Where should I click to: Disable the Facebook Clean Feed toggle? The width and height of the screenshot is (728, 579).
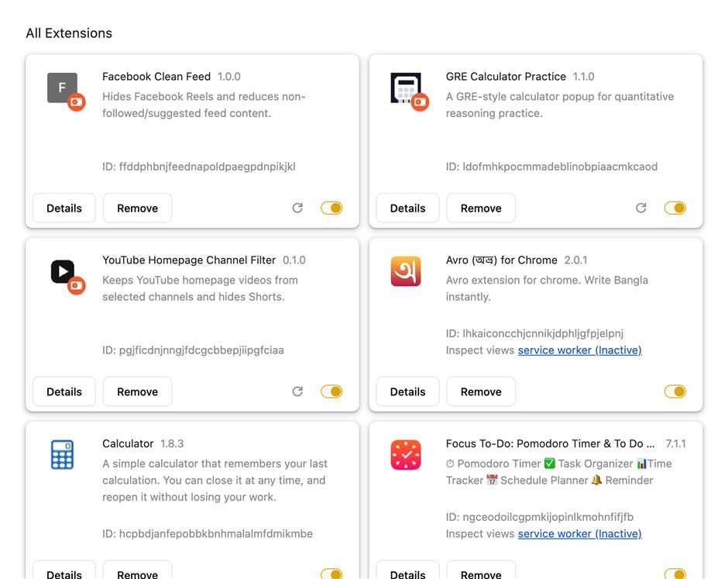click(331, 208)
